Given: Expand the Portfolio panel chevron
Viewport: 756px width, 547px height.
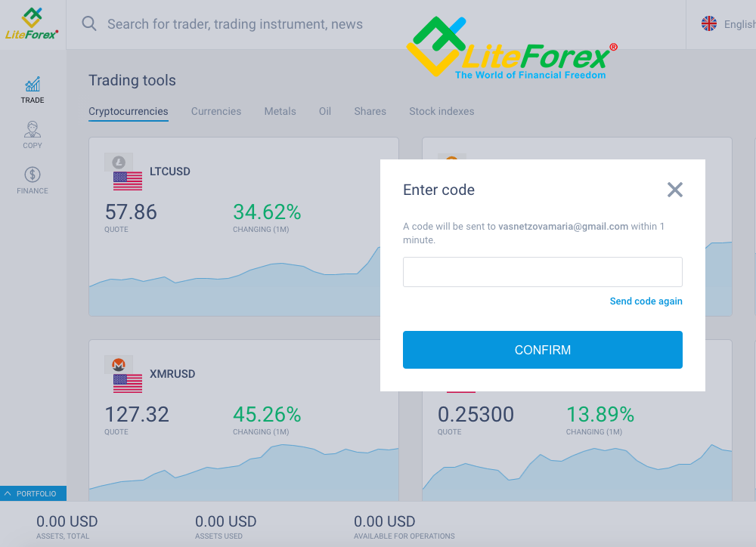Looking at the screenshot, I should click(x=8, y=493).
